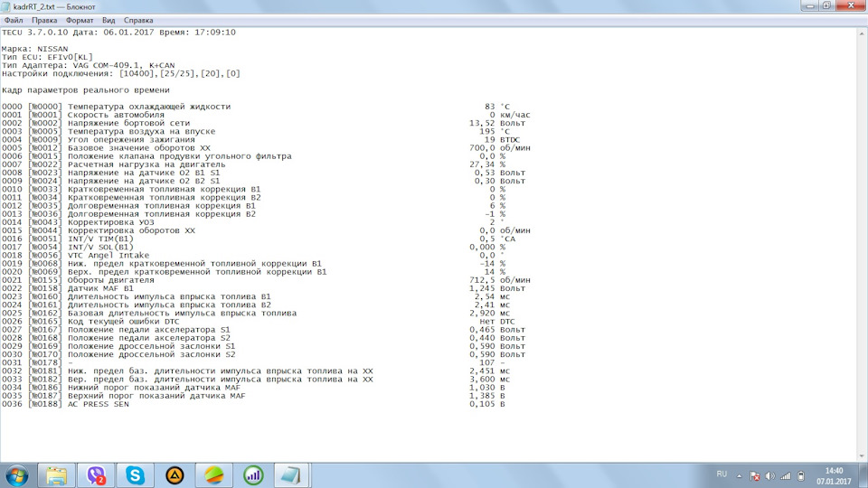This screenshot has width=868, height=488.
Task: Minimize the Notepad window
Action: pyautogui.click(x=810, y=5)
